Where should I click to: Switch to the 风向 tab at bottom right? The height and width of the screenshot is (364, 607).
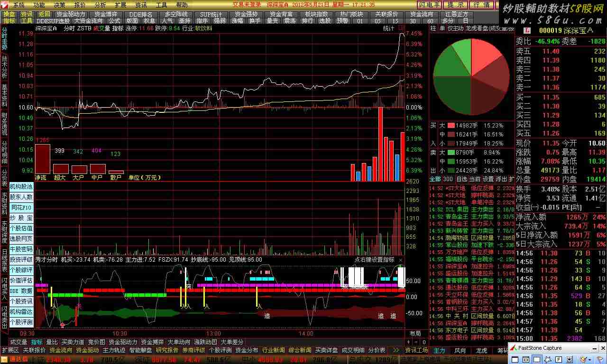coord(460,351)
